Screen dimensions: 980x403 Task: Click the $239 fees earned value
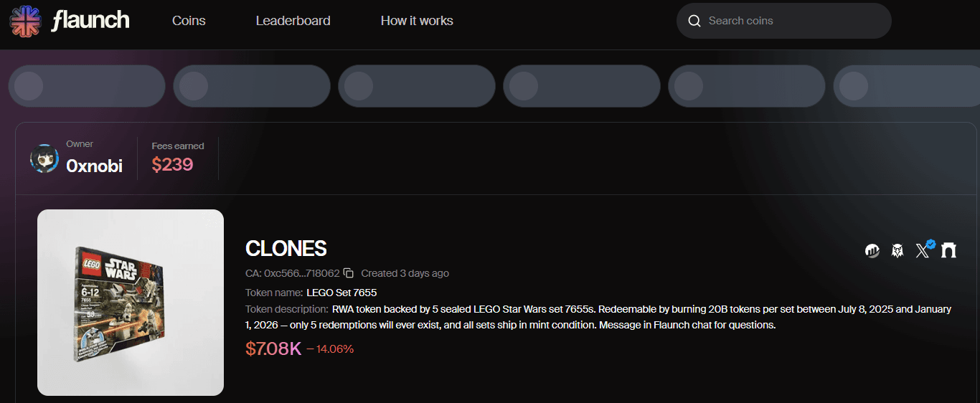[172, 165]
